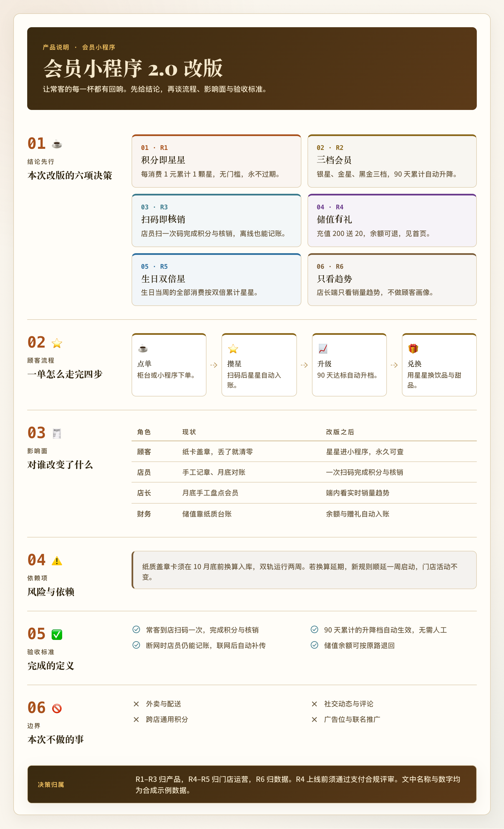Viewport: 504px width, 829px height.
Task: Click the check circle beside 储值余额可按原路退回
Action: tap(314, 645)
